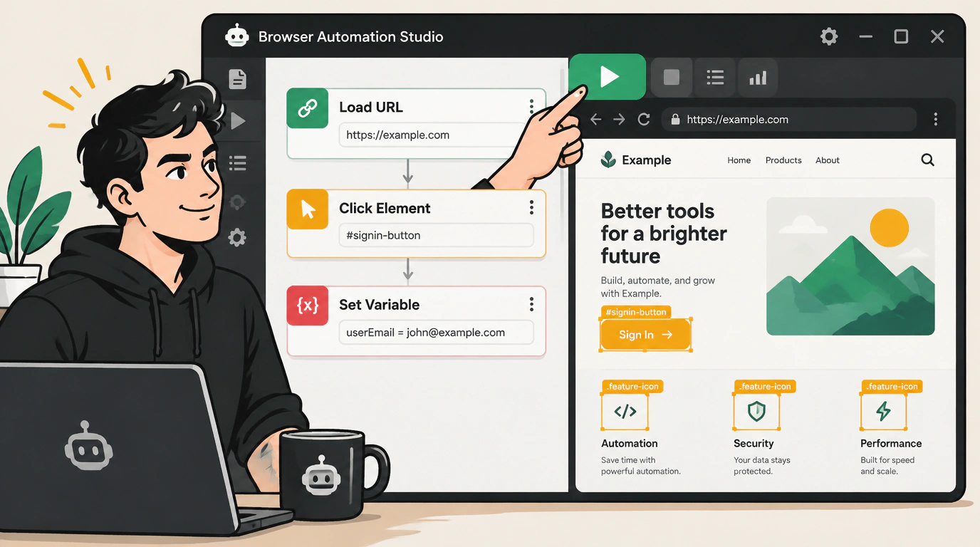This screenshot has height=547, width=980.
Task: Open the About nav link
Action: coord(828,160)
